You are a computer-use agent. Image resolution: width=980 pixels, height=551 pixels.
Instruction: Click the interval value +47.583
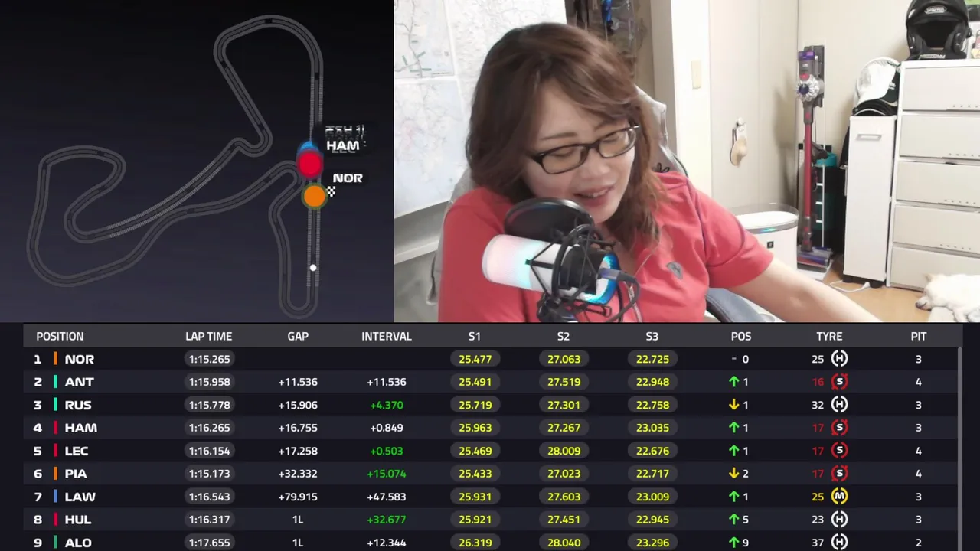click(387, 497)
